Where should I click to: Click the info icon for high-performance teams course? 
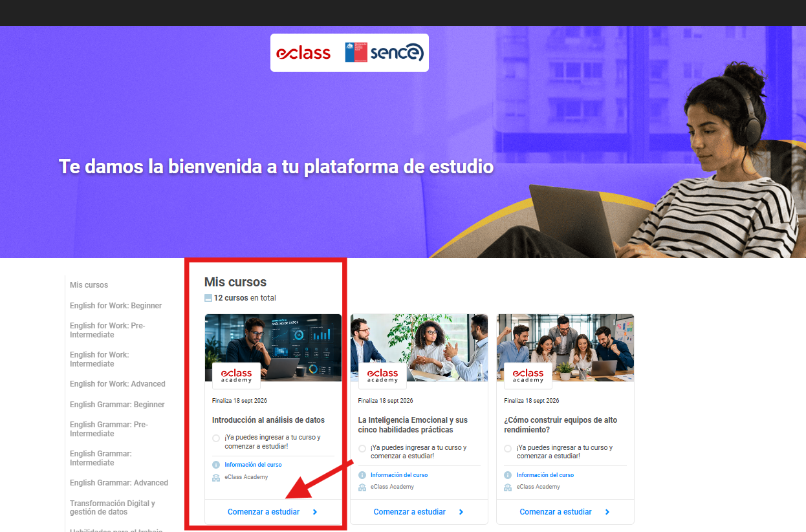click(x=508, y=475)
